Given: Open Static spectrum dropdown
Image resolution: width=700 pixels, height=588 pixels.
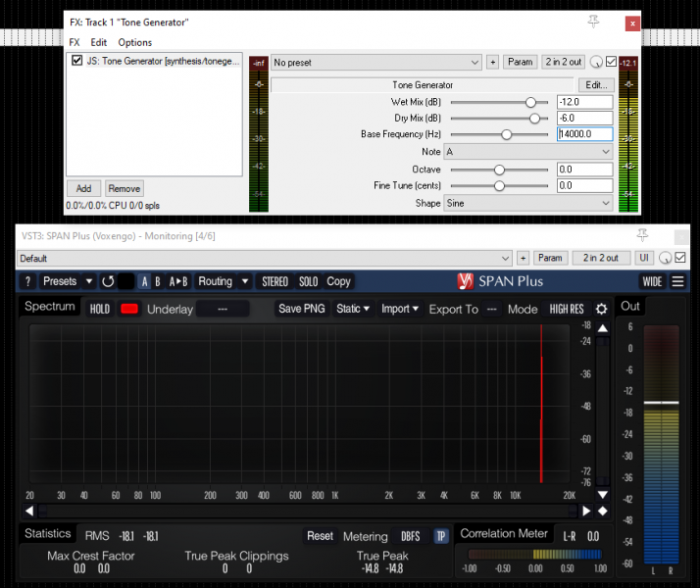Looking at the screenshot, I should click(x=353, y=309).
